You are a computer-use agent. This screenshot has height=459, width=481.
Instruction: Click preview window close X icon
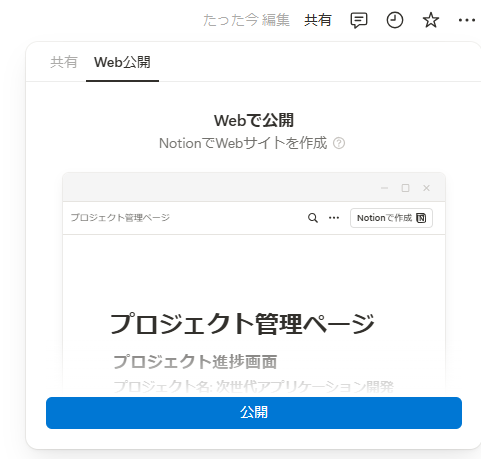click(x=426, y=188)
